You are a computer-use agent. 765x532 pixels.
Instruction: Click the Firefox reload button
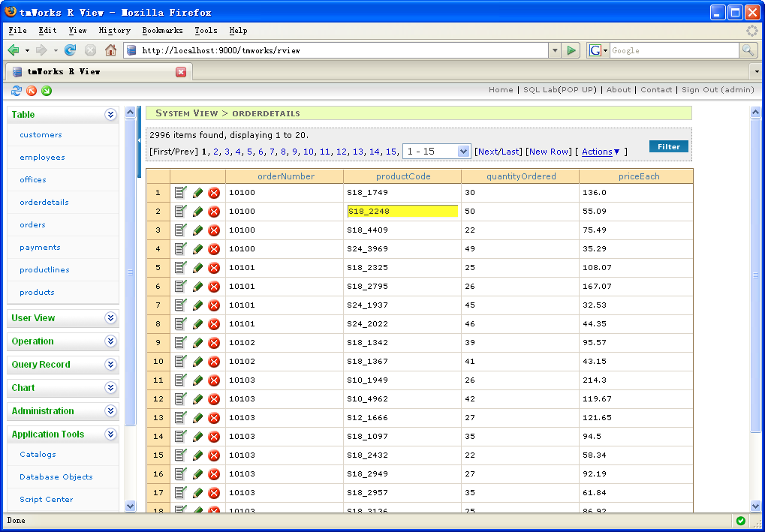[71, 50]
